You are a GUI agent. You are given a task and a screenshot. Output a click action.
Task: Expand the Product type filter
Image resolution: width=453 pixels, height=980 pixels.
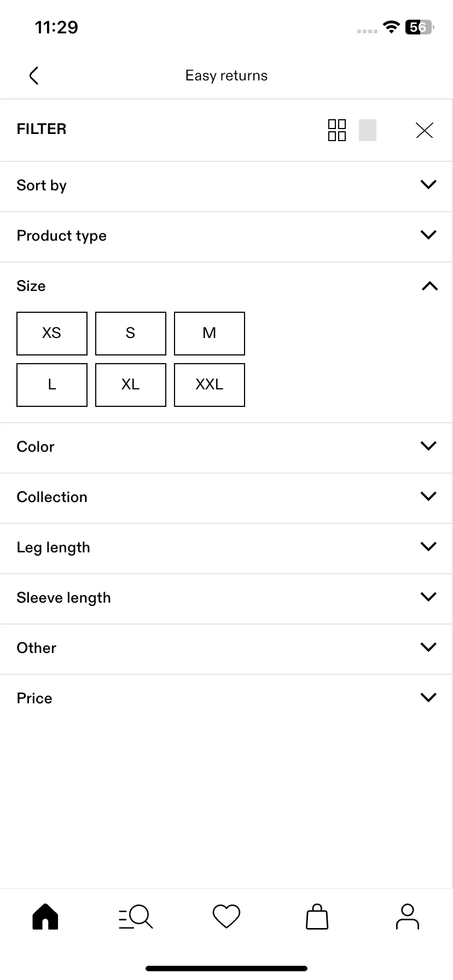pyautogui.click(x=226, y=236)
